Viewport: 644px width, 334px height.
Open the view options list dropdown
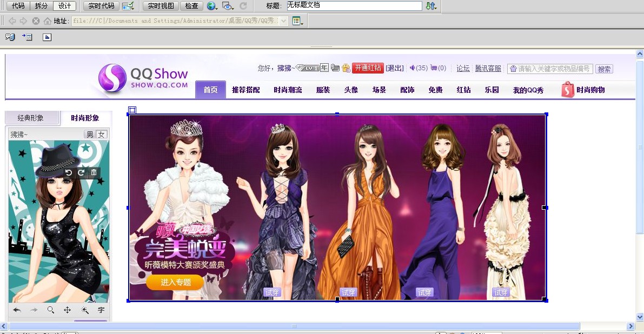[x=297, y=21]
